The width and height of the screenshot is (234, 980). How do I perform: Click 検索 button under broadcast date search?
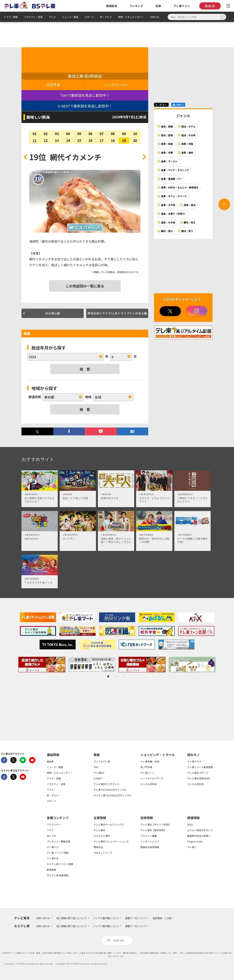(85, 369)
